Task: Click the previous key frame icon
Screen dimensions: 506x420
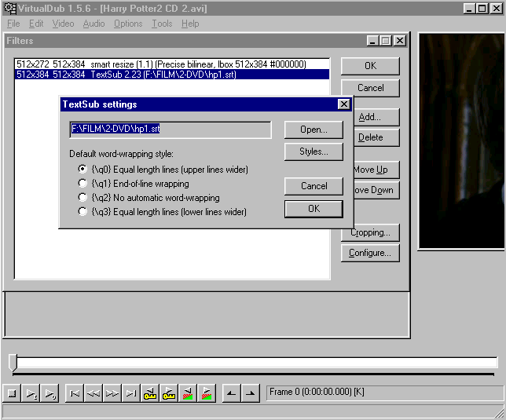Action: [150, 393]
